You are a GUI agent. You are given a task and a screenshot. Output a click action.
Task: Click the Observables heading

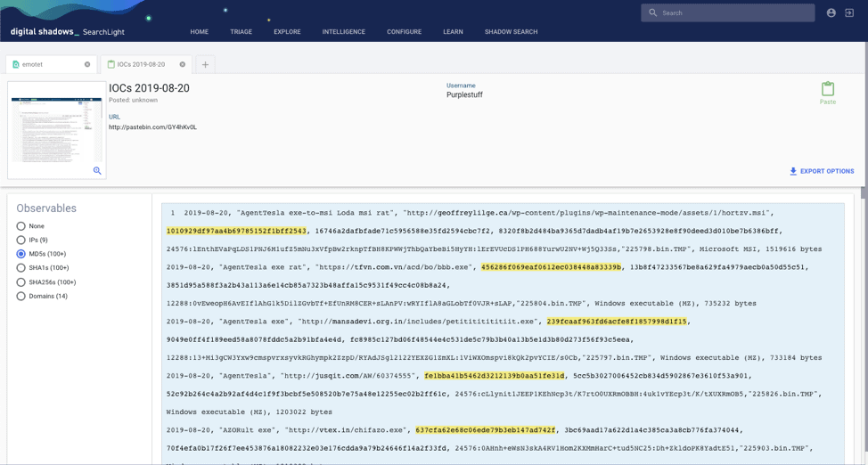pyautogui.click(x=46, y=208)
